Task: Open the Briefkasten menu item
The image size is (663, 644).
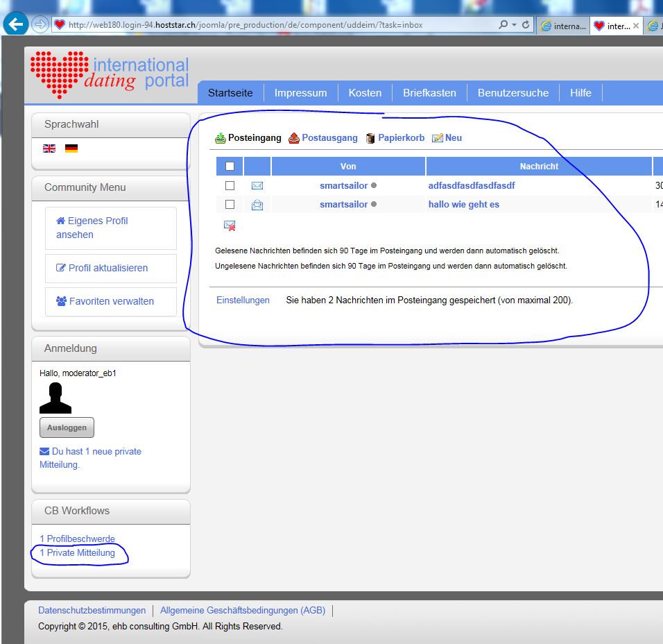Action: click(429, 93)
